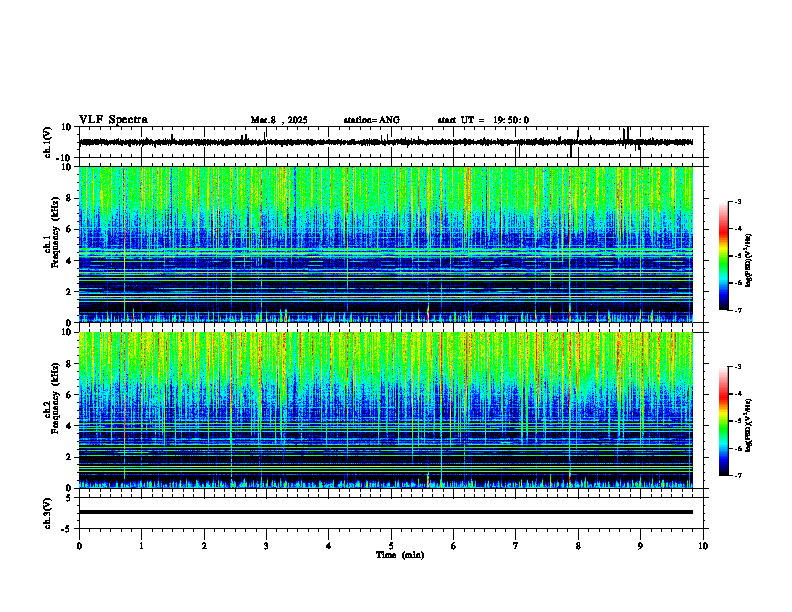Select the date text "Mar. 8 , 2025"
This screenshot has width=792, height=612.
(279, 120)
